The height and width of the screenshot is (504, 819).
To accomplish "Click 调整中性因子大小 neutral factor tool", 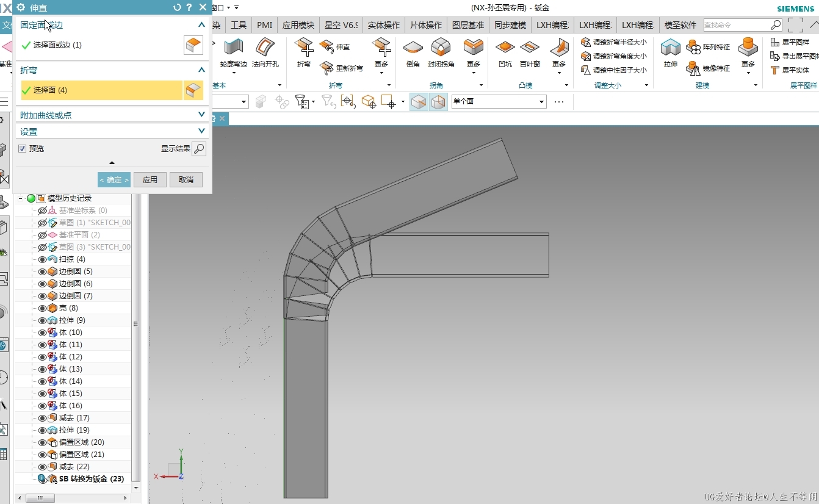I will [x=614, y=70].
